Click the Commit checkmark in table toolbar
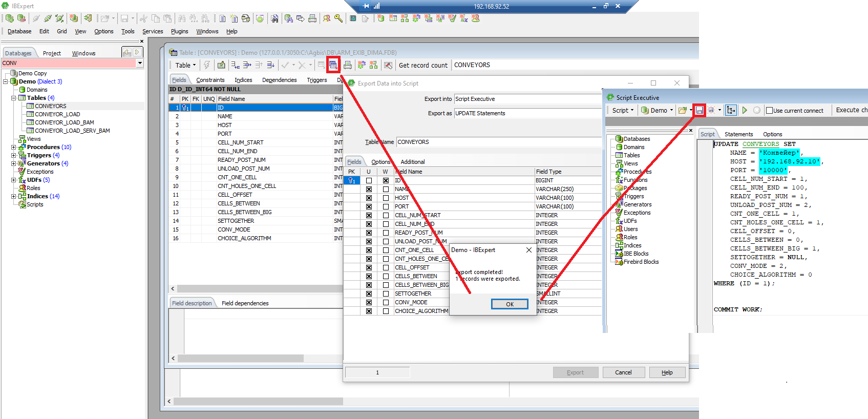Viewport: 868px width, 419px height. point(285,65)
